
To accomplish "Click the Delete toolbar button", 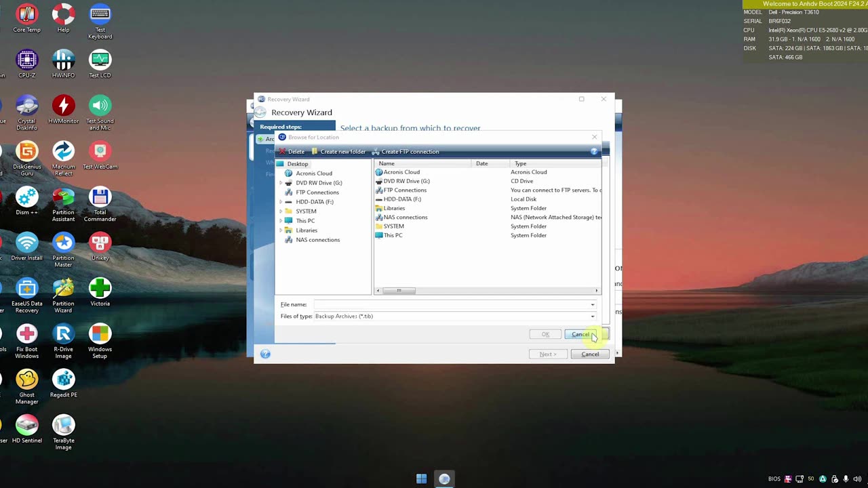I will click(292, 152).
